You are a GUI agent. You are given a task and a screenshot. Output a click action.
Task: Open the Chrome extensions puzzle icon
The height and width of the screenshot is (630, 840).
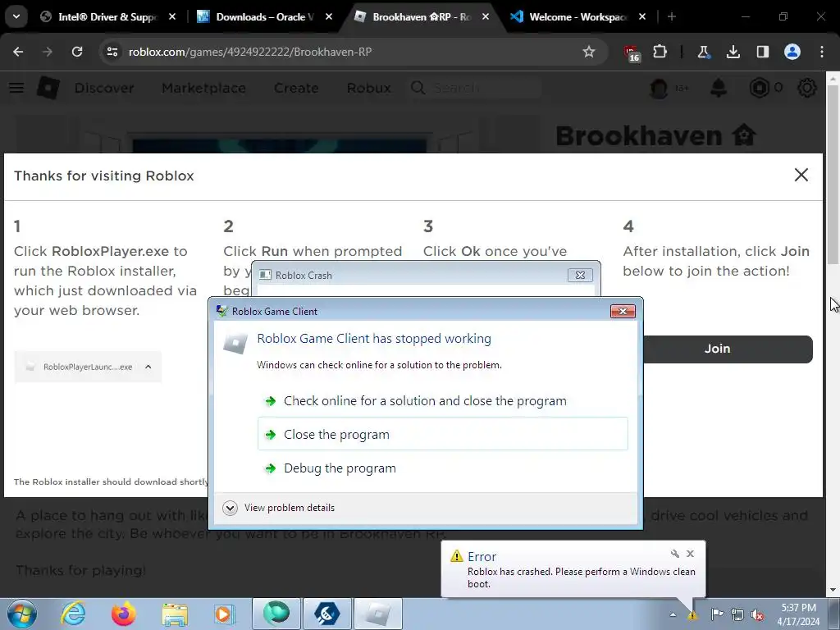pyautogui.click(x=660, y=52)
